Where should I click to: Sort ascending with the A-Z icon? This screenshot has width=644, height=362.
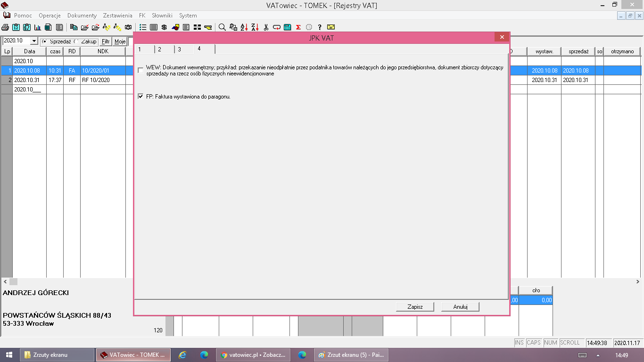[x=244, y=27]
